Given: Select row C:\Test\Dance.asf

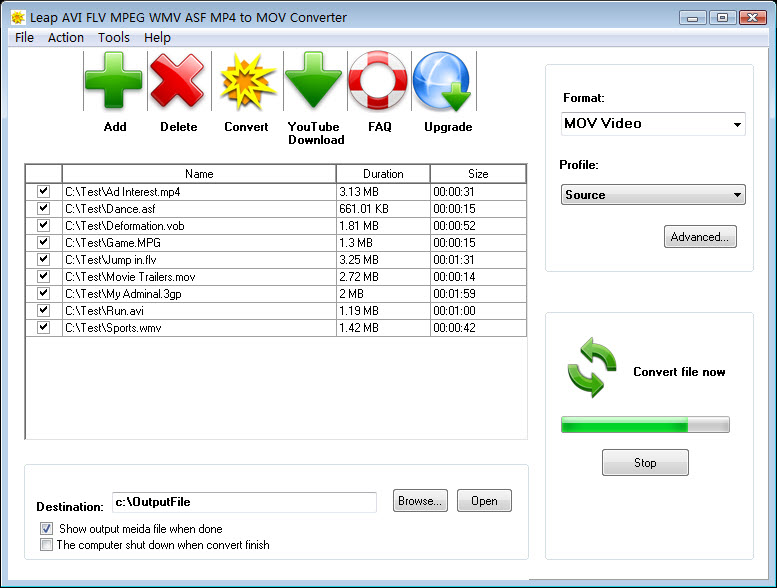Looking at the screenshot, I should pos(276,209).
